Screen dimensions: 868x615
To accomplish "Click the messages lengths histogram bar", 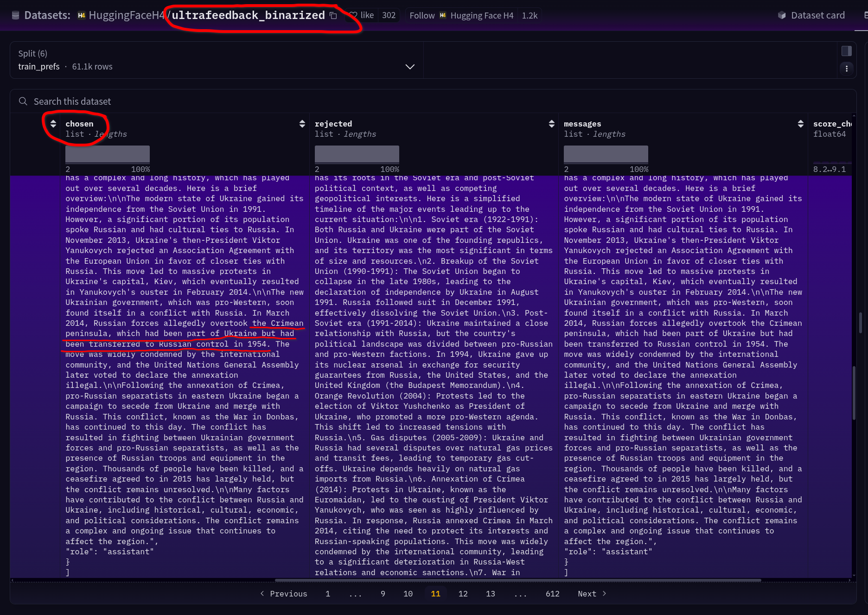I will click(x=606, y=154).
